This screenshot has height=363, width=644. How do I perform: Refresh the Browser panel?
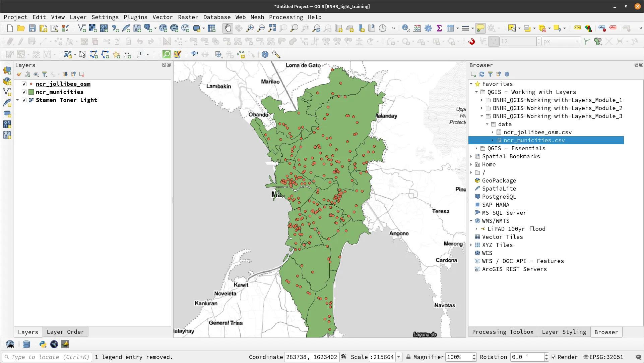(481, 74)
